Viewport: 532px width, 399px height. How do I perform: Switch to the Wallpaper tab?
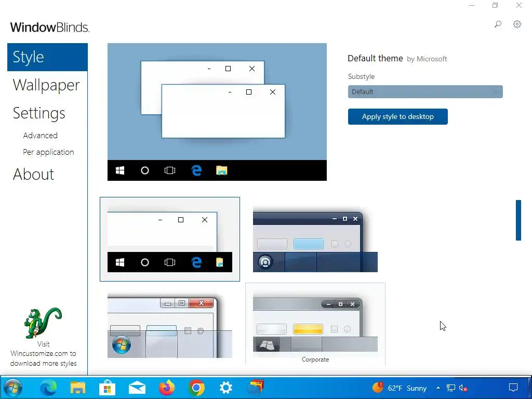(x=46, y=85)
